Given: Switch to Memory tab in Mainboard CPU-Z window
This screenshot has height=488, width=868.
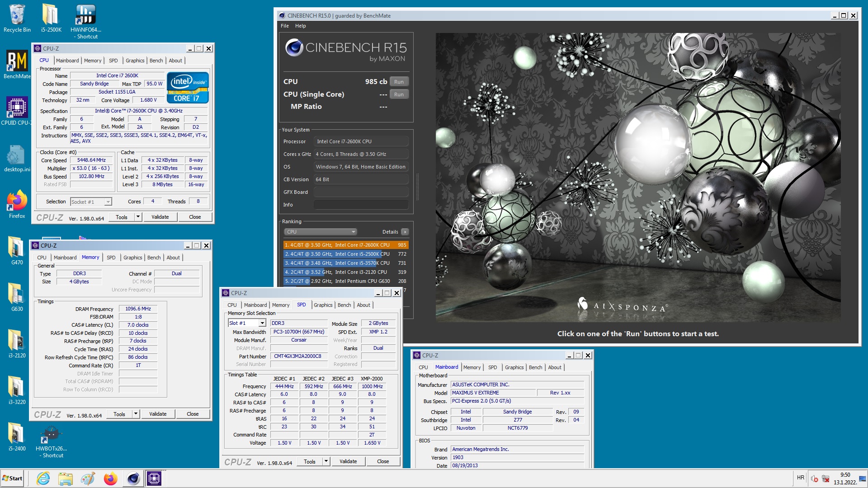Looking at the screenshot, I should click(x=472, y=367).
